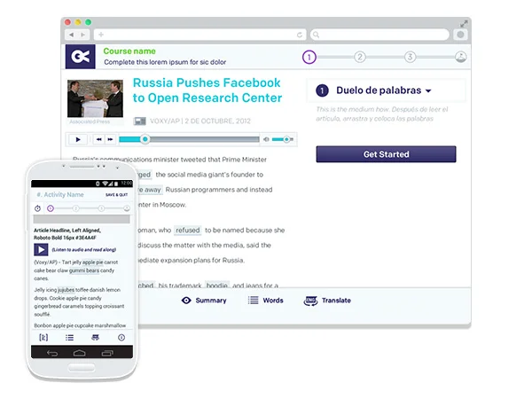The image size is (532, 399).
Task: Click the highlighted word hoodie
Action: [x=217, y=285]
